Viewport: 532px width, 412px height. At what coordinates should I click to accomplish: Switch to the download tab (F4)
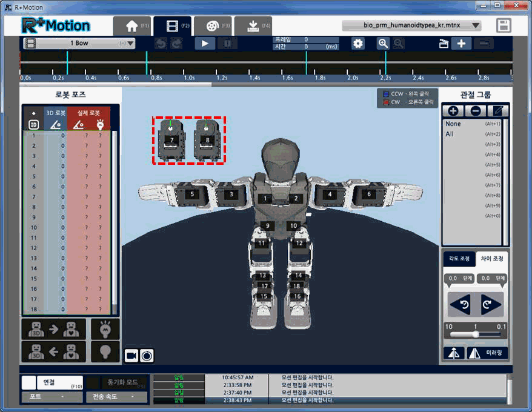tap(252, 26)
